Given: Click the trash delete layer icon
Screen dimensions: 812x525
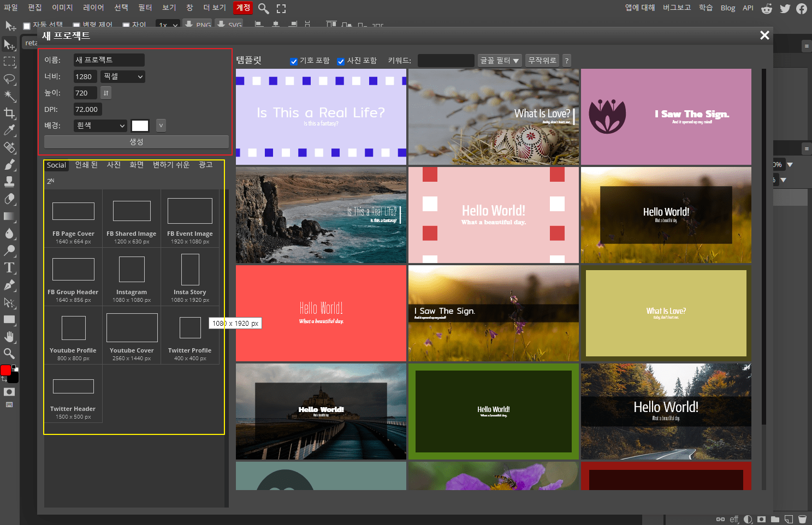Looking at the screenshot, I should 802,519.
